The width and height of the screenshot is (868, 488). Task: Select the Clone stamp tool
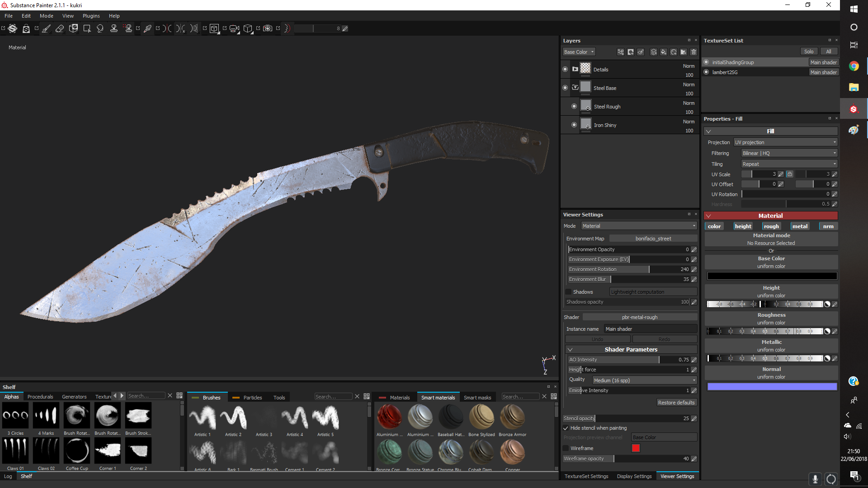click(x=114, y=28)
